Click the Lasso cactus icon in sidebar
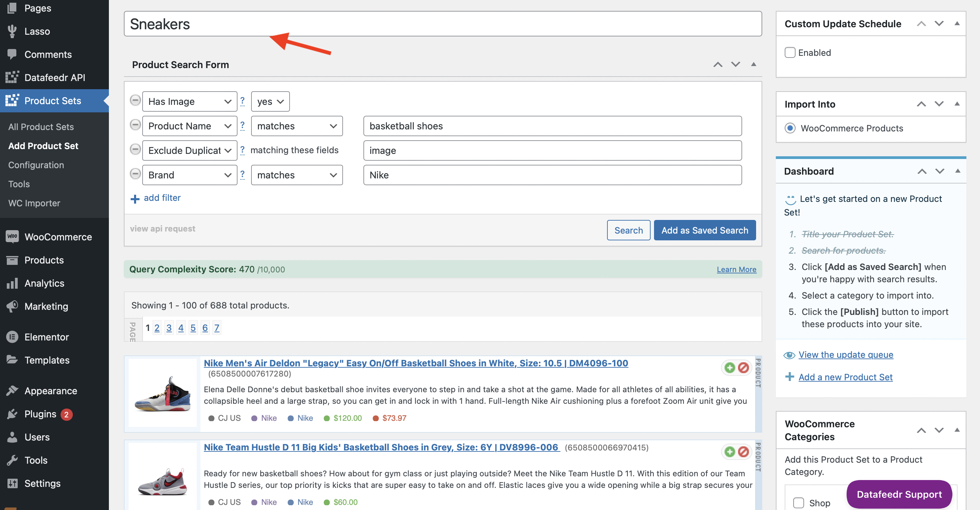Image resolution: width=980 pixels, height=510 pixels. (x=12, y=31)
